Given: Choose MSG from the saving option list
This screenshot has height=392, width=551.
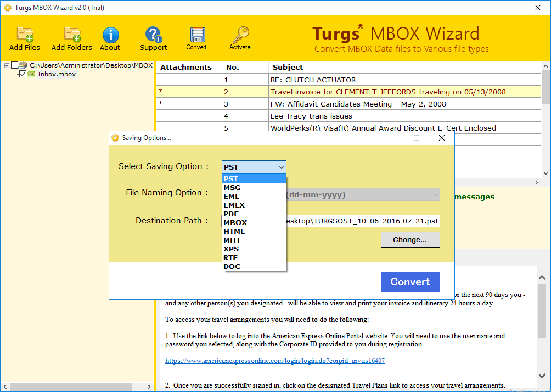Looking at the screenshot, I should (255, 187).
